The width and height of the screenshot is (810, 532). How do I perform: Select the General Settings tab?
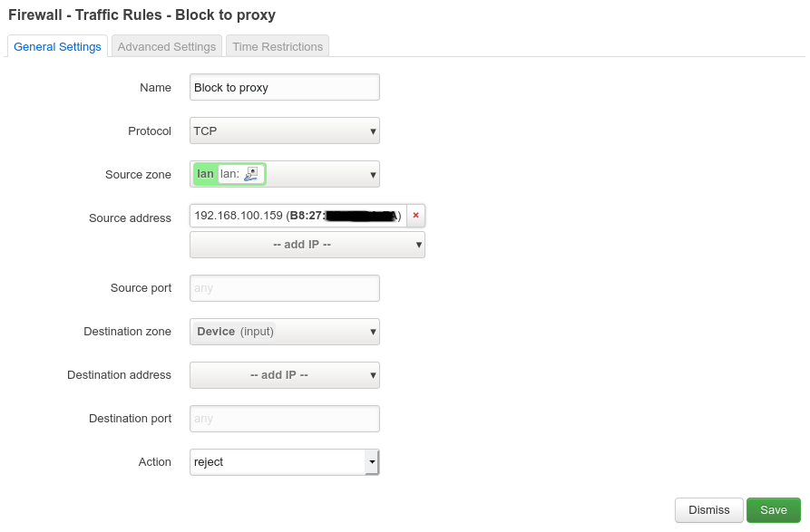[57, 46]
